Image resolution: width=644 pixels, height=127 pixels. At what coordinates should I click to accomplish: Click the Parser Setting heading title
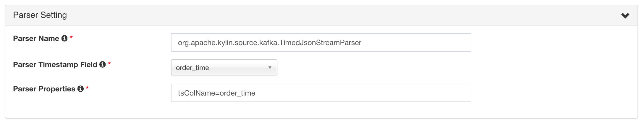tap(40, 15)
